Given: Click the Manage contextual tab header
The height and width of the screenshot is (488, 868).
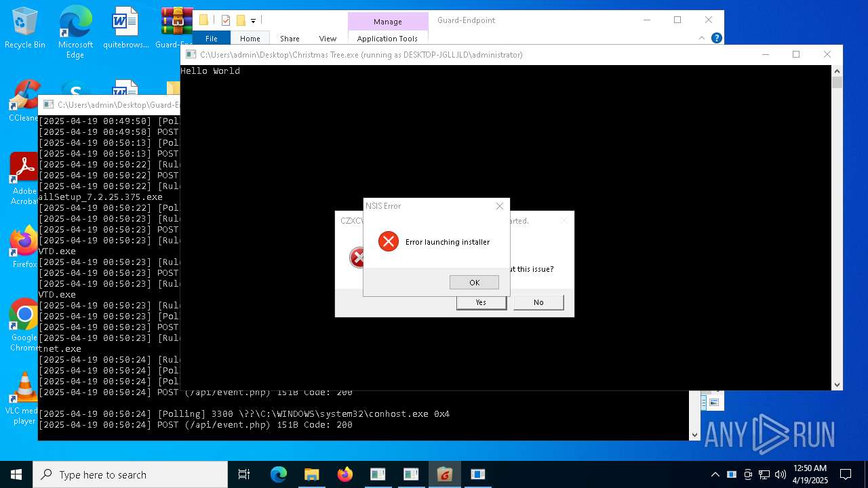Looking at the screenshot, I should tap(388, 22).
